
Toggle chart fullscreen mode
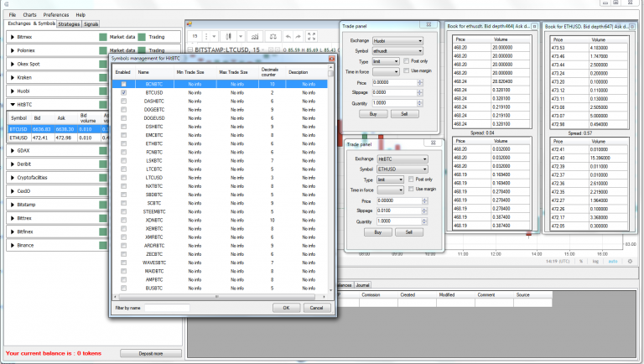tap(312, 37)
